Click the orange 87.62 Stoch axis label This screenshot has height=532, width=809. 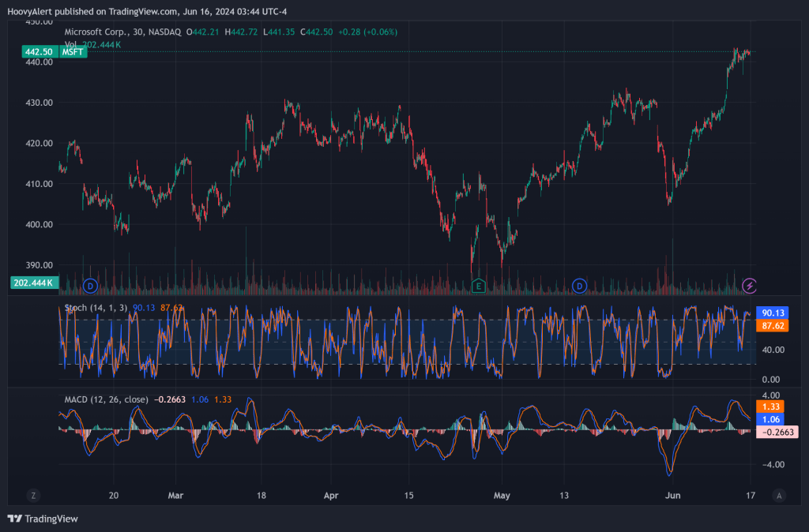pos(772,325)
